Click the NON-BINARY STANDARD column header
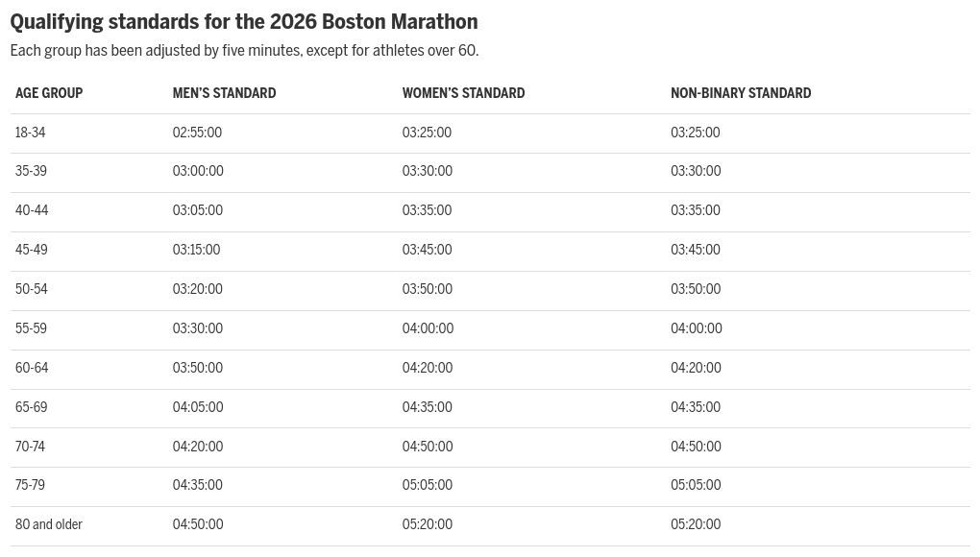This screenshot has width=980, height=557. 741,93
